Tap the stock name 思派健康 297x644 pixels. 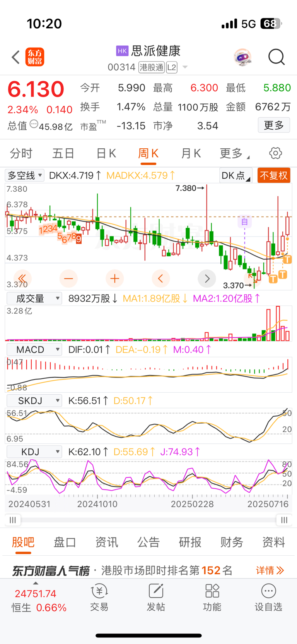(156, 51)
